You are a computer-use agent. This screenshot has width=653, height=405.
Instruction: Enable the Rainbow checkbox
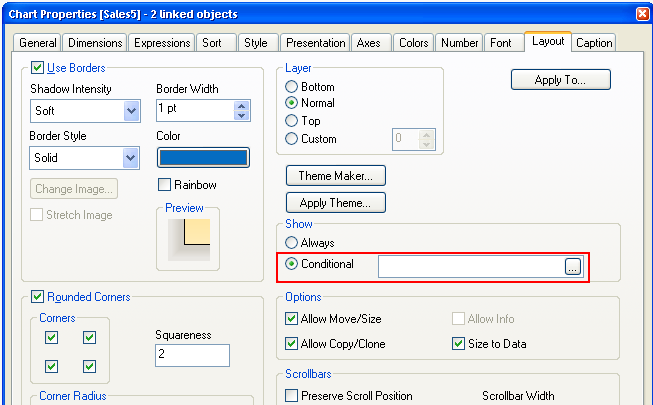point(165,185)
